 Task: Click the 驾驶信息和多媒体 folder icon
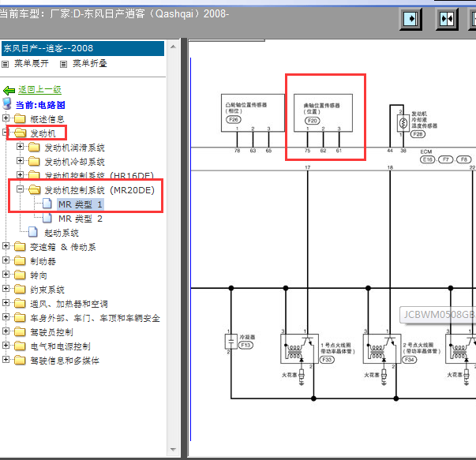[x=20, y=360]
